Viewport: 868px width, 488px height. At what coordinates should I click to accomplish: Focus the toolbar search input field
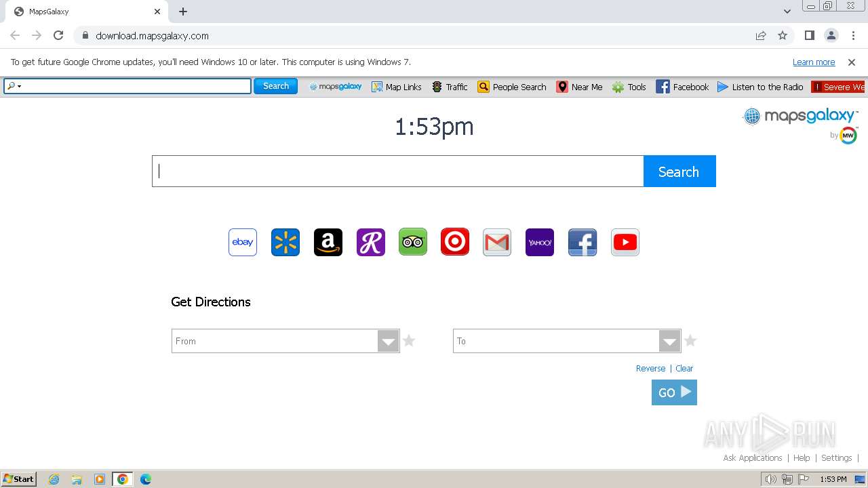(x=137, y=86)
